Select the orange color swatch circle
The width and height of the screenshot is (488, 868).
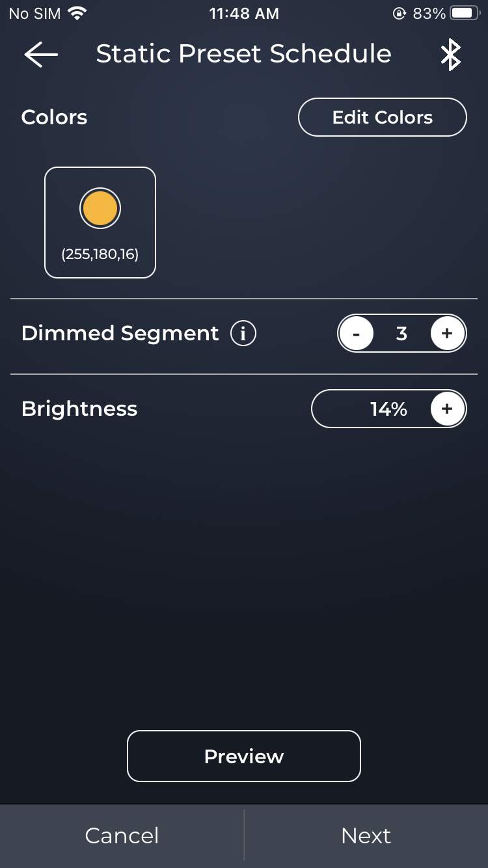point(100,209)
